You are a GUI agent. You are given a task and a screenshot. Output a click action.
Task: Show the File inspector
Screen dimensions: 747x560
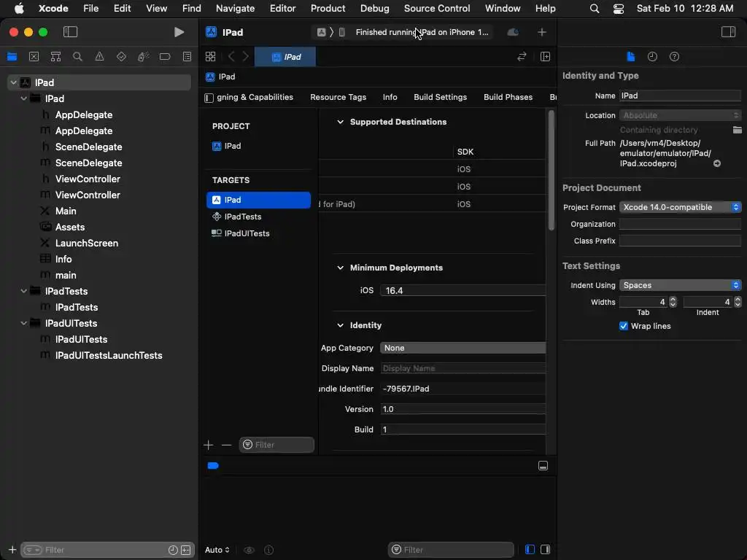pos(630,57)
